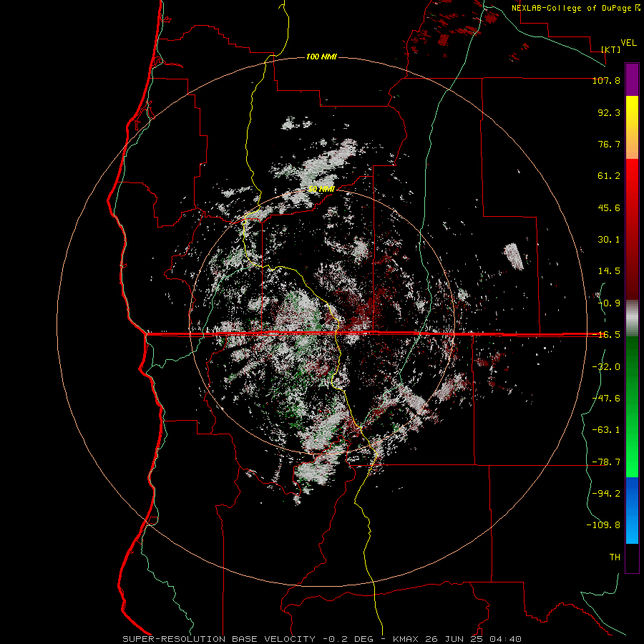Click the -47.6 velocity scale value
The image size is (644, 644).
pyautogui.click(x=606, y=399)
